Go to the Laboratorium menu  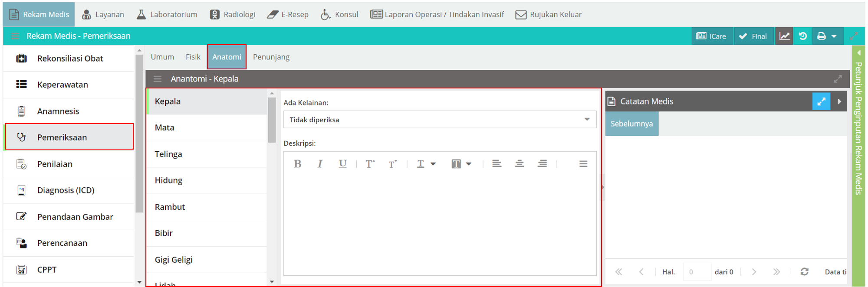point(167,14)
